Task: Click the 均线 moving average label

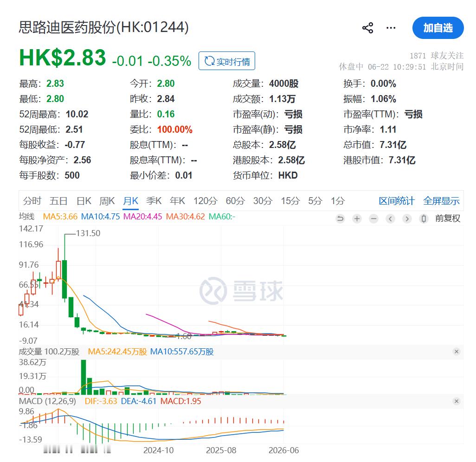Action: pyautogui.click(x=27, y=217)
